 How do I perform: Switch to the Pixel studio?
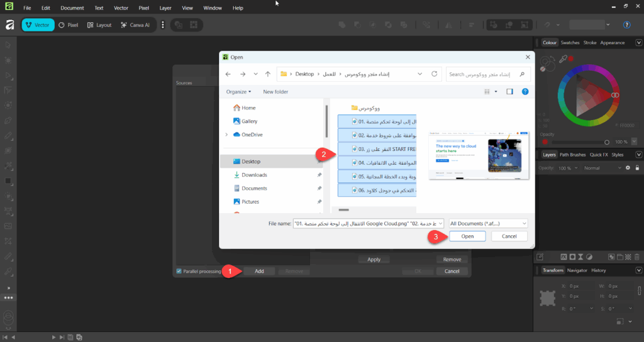tap(69, 25)
